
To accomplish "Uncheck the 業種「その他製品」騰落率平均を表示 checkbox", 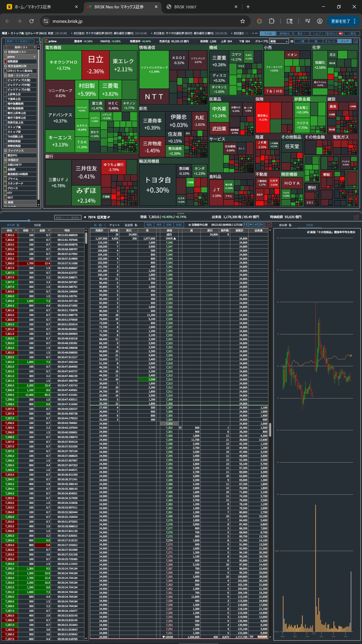I will (308, 232).
